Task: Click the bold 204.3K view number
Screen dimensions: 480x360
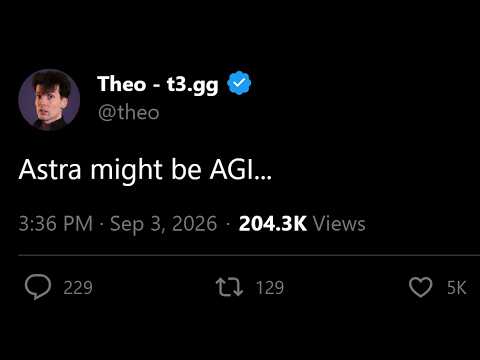Action: tap(273, 224)
